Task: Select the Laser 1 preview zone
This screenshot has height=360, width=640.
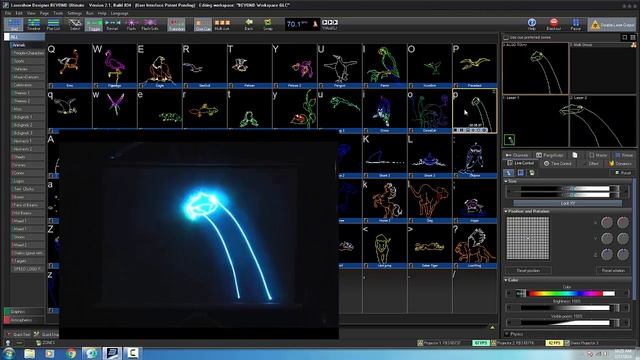Action: pyautogui.click(x=535, y=121)
